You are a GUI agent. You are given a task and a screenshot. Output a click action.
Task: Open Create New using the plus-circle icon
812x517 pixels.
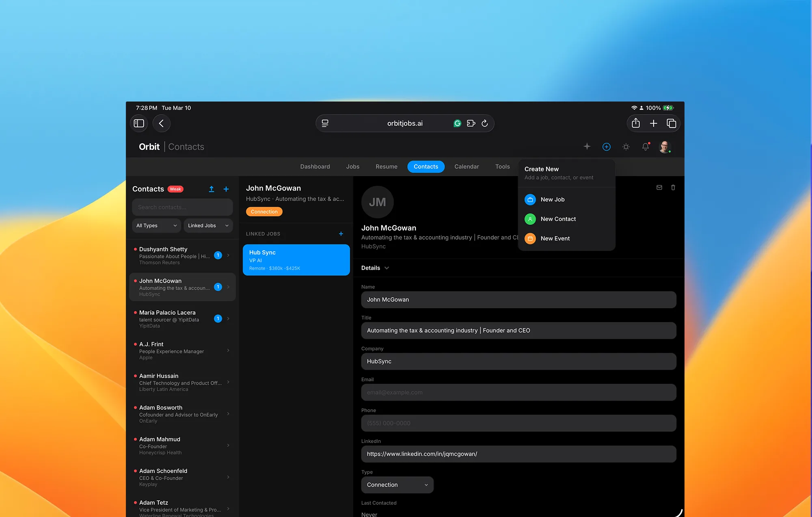pos(606,147)
